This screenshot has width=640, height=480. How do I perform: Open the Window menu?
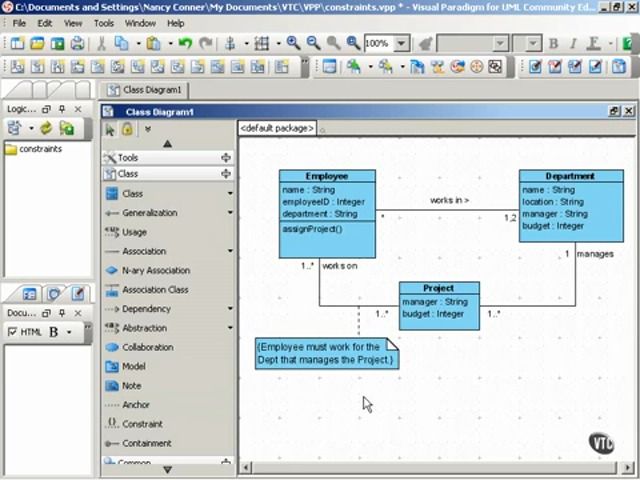[140, 23]
